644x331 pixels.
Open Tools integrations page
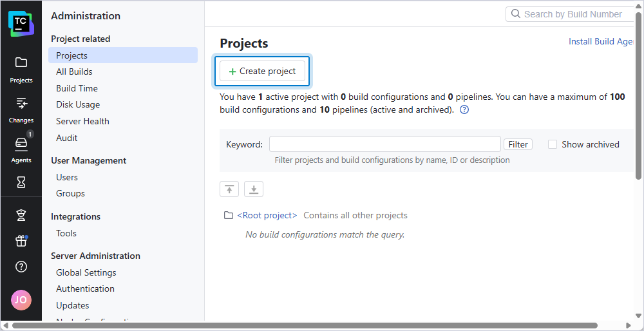[66, 233]
